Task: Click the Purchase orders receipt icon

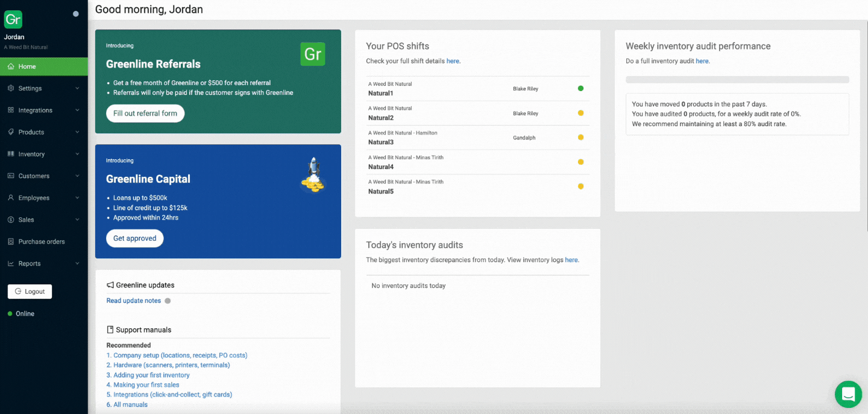Action: pyautogui.click(x=11, y=241)
